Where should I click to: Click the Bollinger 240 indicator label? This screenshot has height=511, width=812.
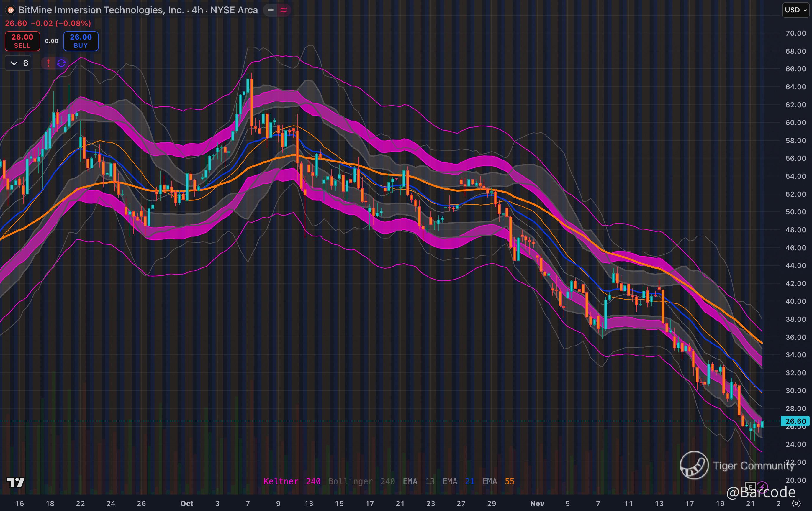click(361, 481)
